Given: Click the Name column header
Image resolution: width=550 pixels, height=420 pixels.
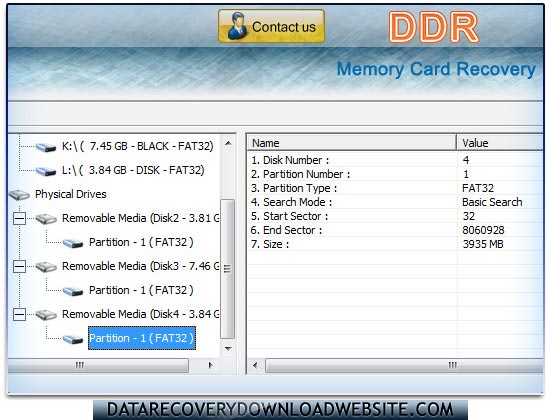Looking at the screenshot, I should coord(352,143).
